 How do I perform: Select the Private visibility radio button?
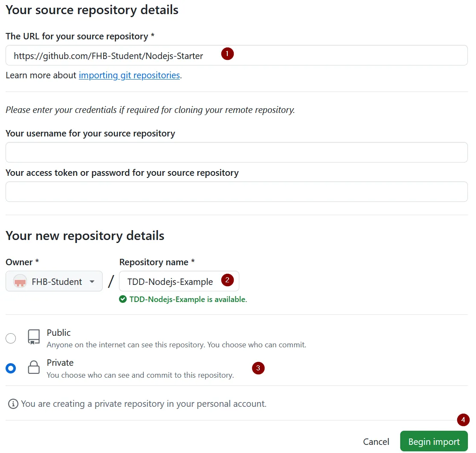tap(11, 368)
